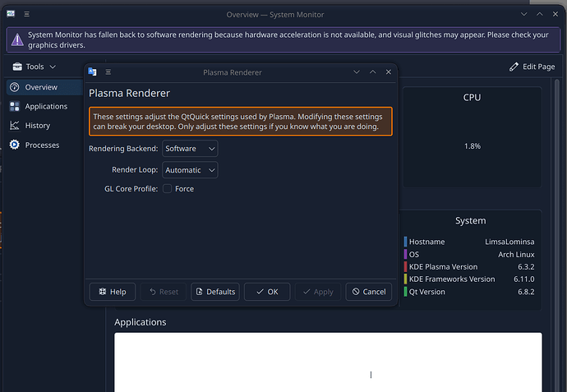
Task: Open the Render Loop combo box
Action: pos(190,170)
